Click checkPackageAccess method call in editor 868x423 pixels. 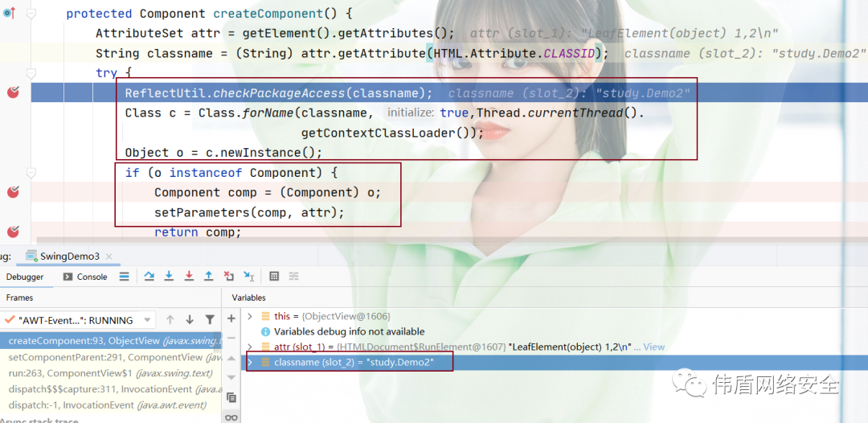point(279,93)
